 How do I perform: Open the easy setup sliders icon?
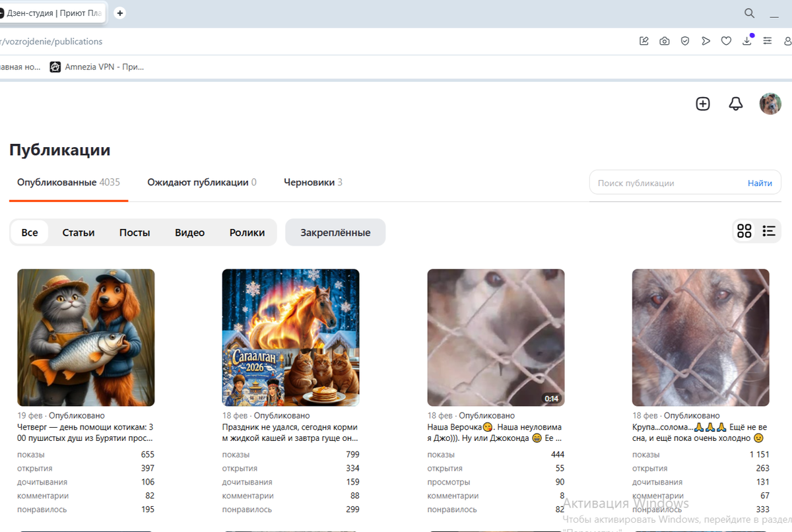pyautogui.click(x=767, y=41)
